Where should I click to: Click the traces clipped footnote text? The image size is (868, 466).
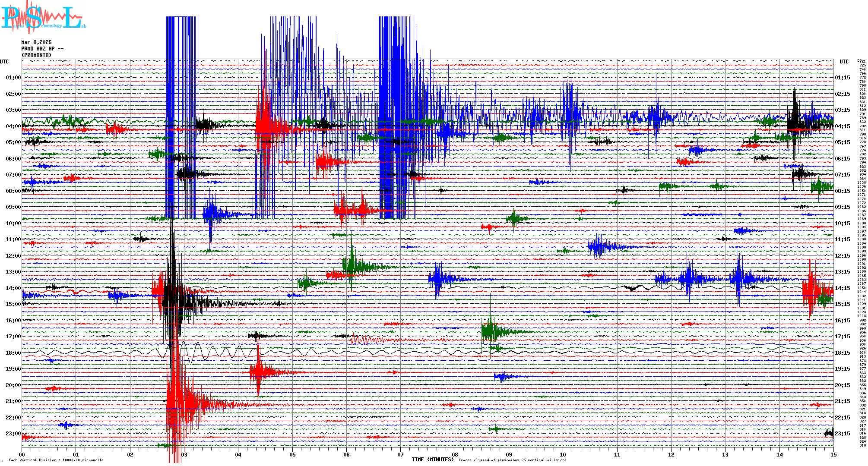pos(512,460)
